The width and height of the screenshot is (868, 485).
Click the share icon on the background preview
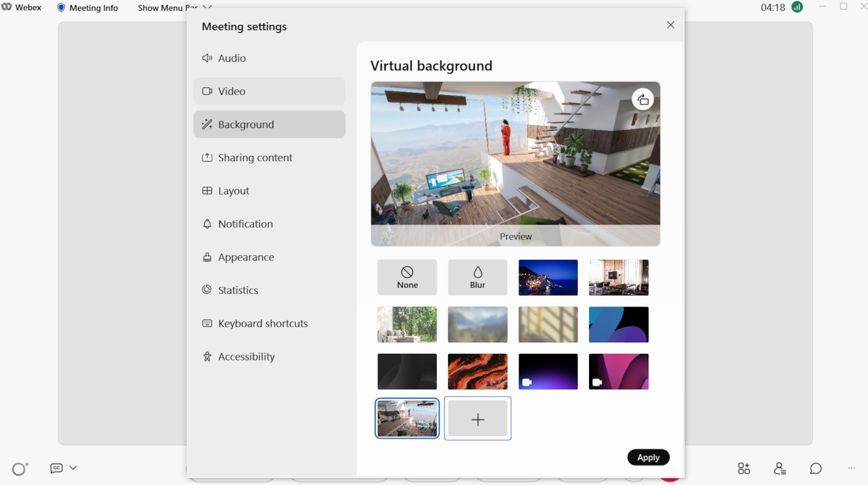643,99
